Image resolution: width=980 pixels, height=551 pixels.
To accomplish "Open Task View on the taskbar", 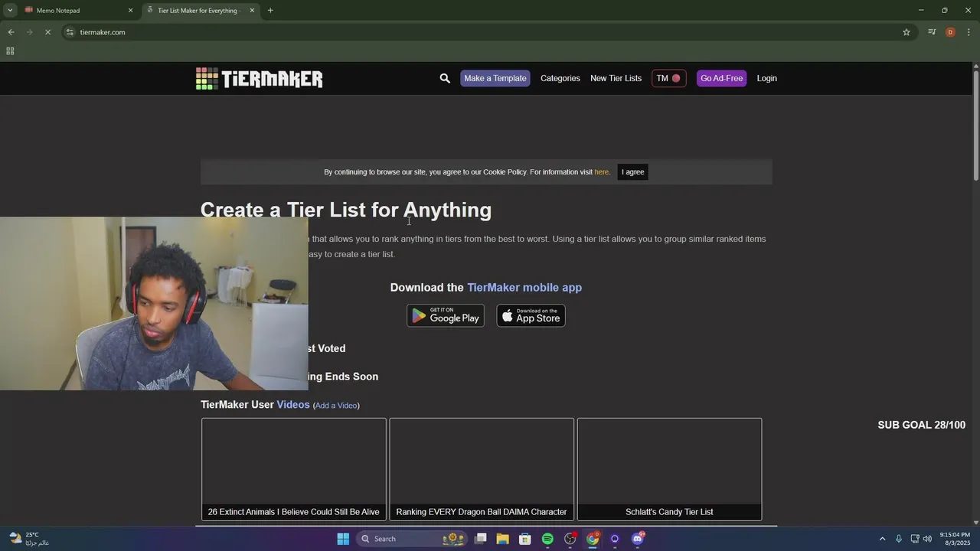I will [x=481, y=539].
